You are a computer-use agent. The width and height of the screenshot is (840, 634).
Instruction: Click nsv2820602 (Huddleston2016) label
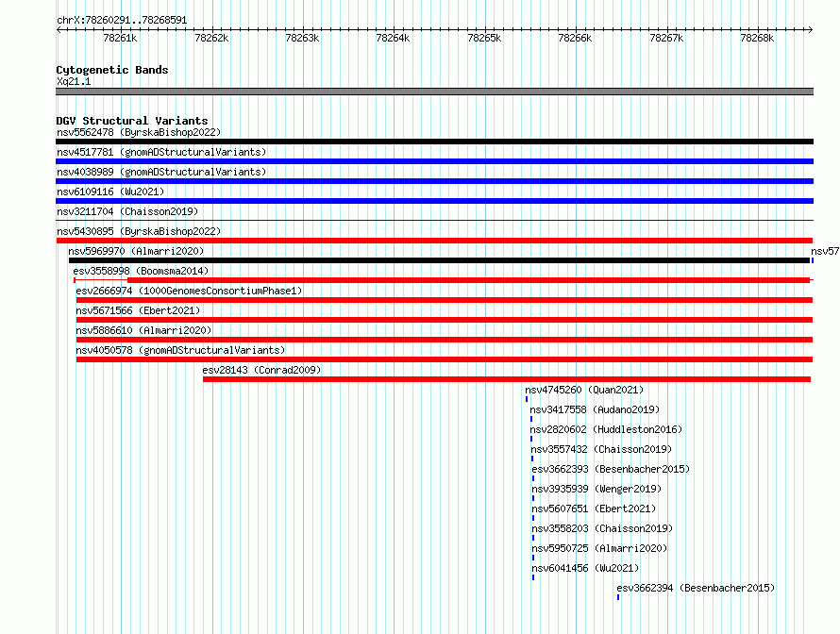click(x=607, y=429)
